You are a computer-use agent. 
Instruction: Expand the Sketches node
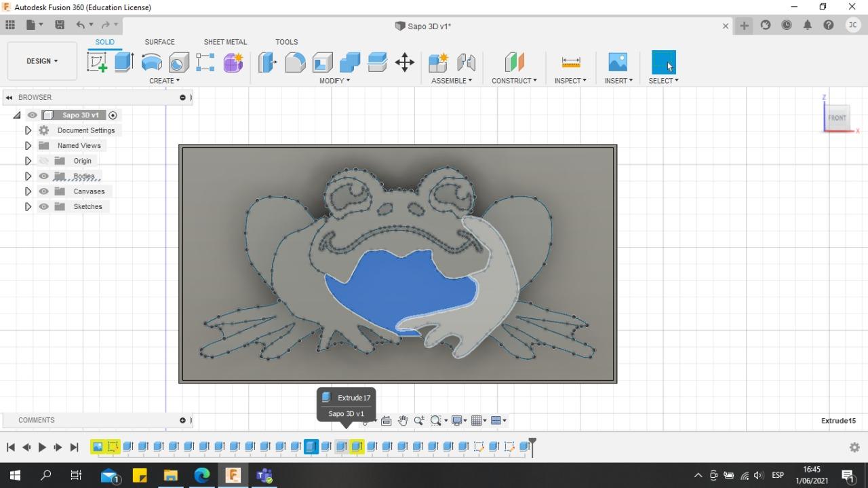(28, 206)
